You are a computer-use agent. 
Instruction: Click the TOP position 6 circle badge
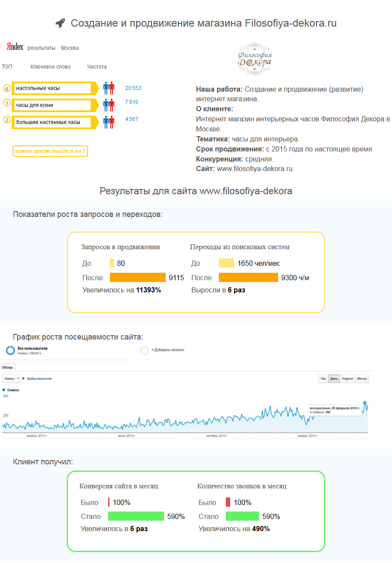coord(7,89)
